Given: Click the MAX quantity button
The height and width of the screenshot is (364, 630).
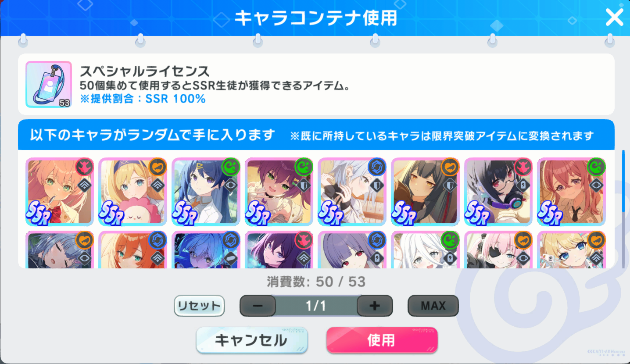Looking at the screenshot, I should [433, 306].
